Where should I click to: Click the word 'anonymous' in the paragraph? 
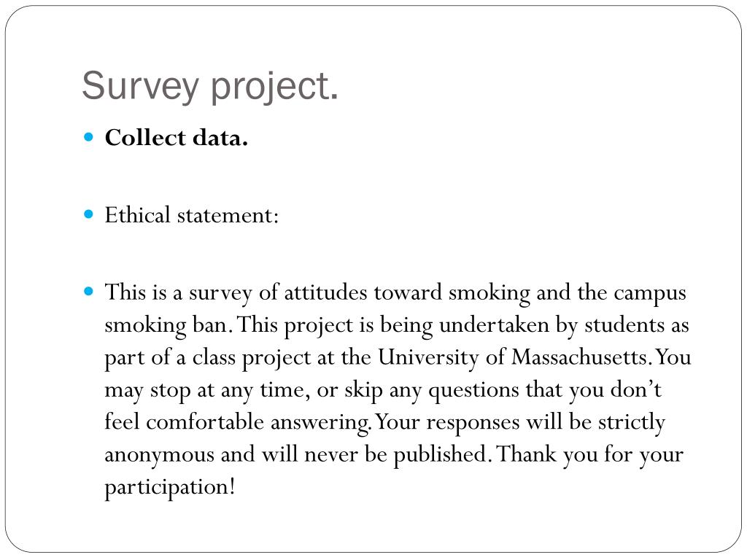[x=159, y=455]
